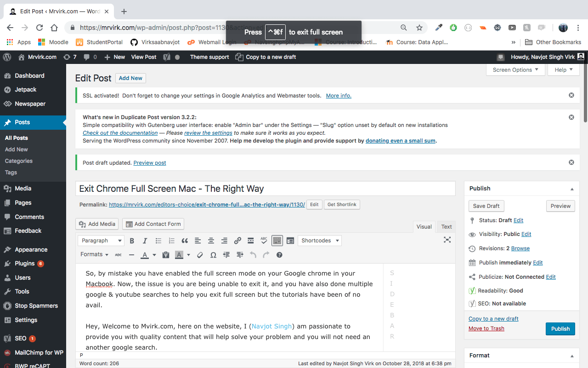This screenshot has height=368, width=588.
Task: Click into the post title field
Action: pos(265,189)
